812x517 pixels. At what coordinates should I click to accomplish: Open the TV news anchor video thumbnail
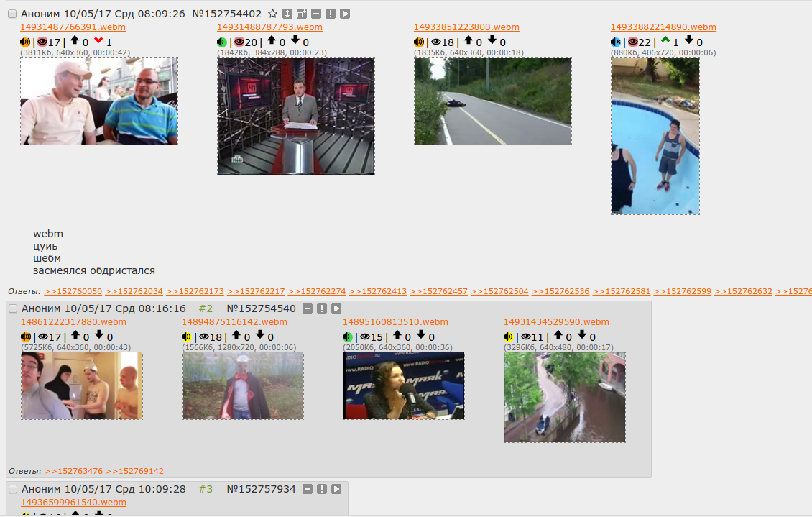point(295,116)
